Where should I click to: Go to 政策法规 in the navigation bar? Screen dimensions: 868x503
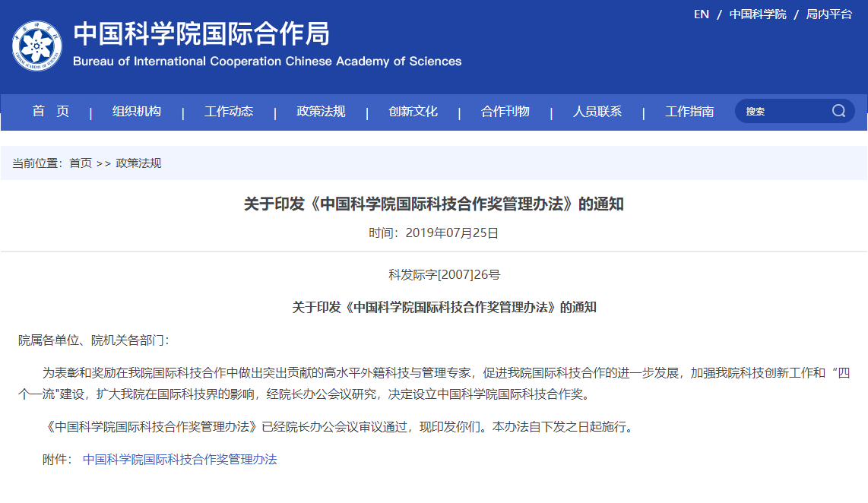pyautogui.click(x=321, y=111)
